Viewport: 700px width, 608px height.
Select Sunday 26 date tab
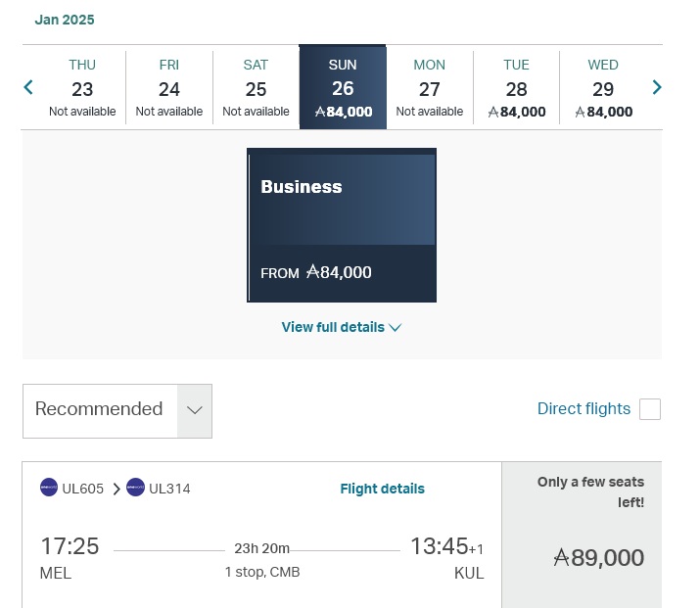pos(343,87)
